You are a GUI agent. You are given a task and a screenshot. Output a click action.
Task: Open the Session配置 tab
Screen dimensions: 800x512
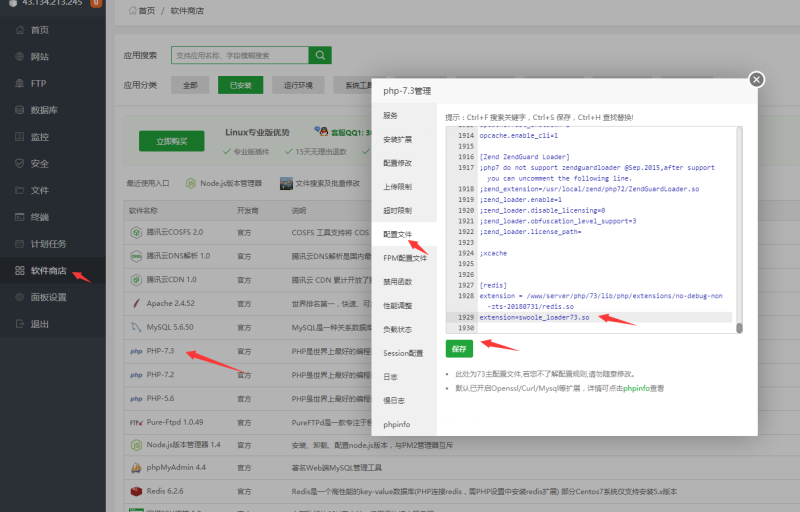tap(404, 353)
